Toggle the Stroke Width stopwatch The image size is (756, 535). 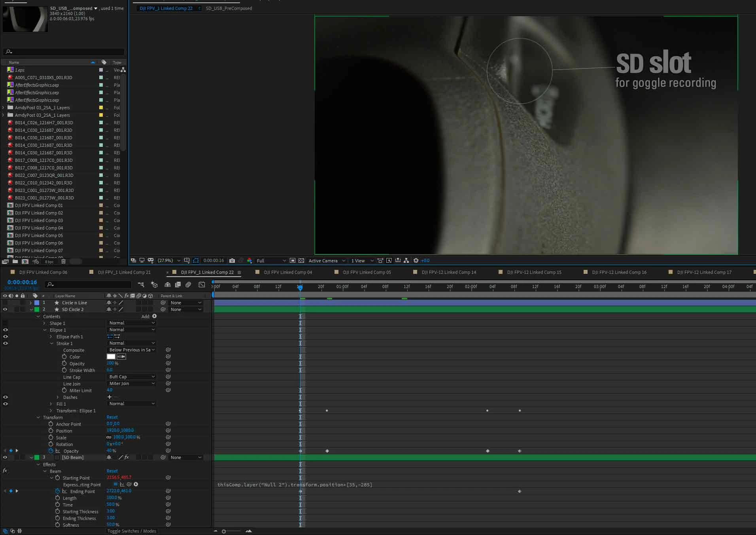point(64,370)
